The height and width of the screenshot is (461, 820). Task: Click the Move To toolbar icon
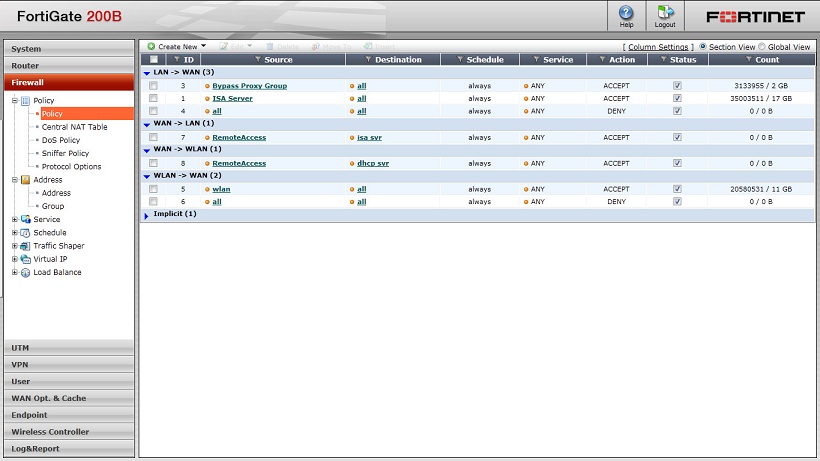[x=315, y=47]
